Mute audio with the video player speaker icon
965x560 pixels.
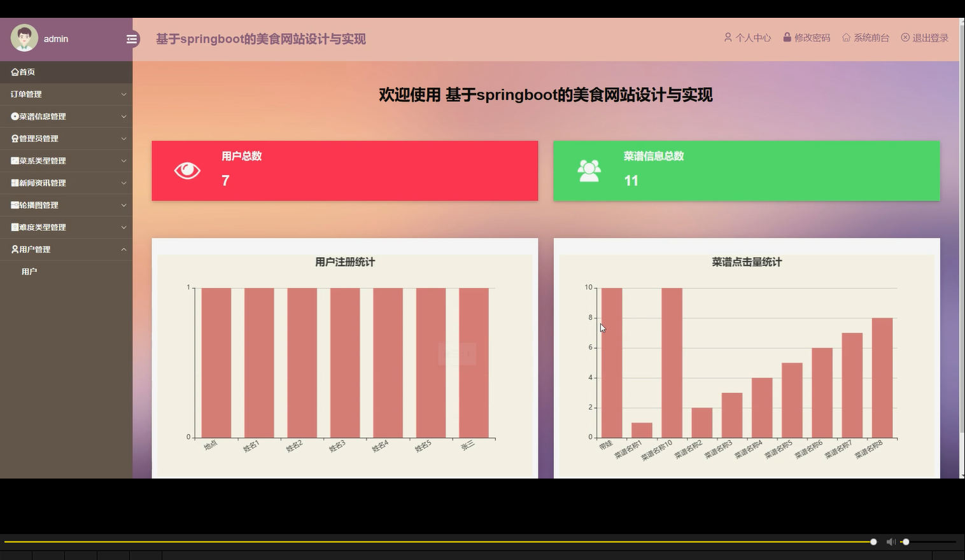click(891, 542)
